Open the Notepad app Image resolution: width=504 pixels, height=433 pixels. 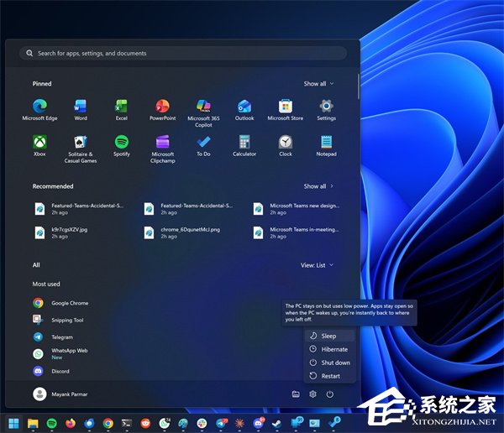(x=326, y=145)
